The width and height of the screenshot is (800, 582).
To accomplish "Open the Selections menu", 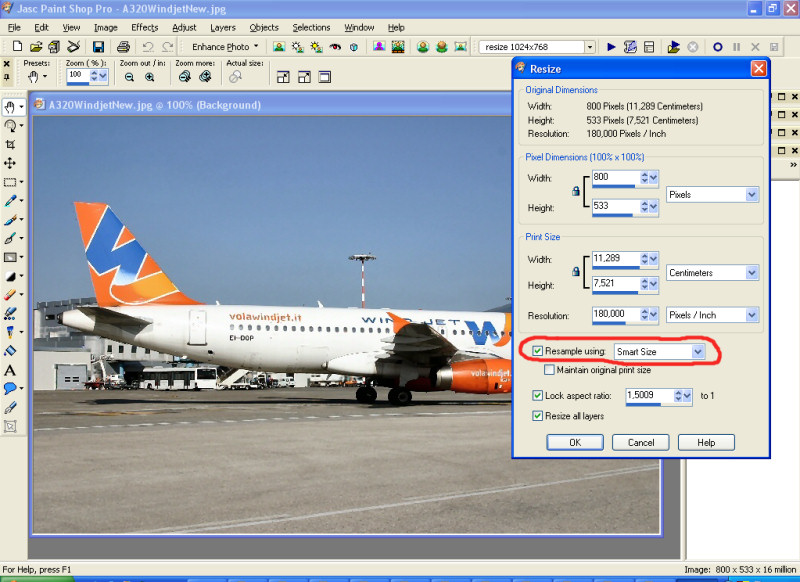I will 311,28.
